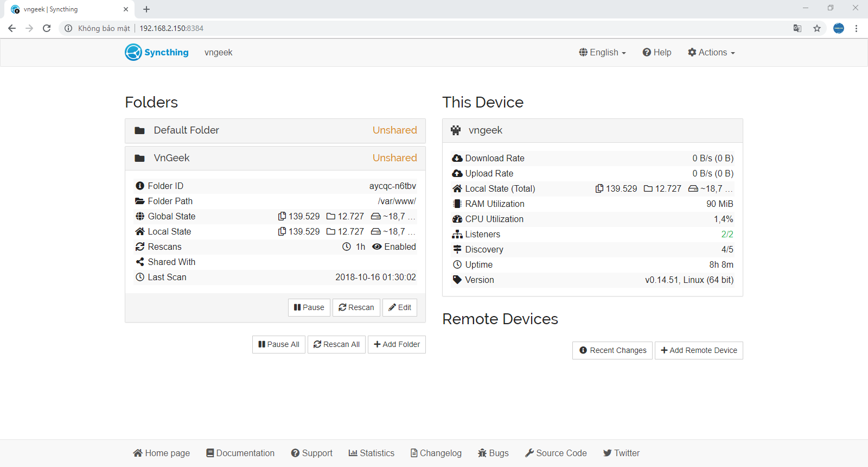Viewport: 868px width, 467px height.
Task: Click the Syncthing logo icon
Action: 133,52
